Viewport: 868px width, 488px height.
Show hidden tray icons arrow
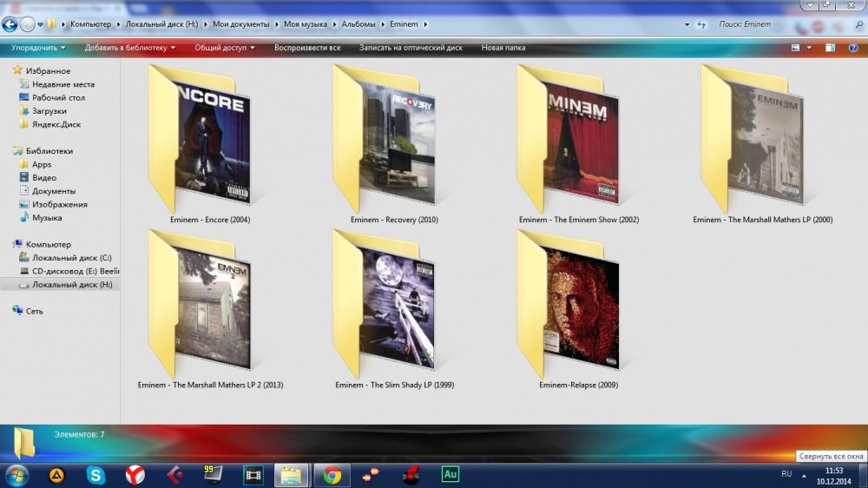tap(804, 475)
